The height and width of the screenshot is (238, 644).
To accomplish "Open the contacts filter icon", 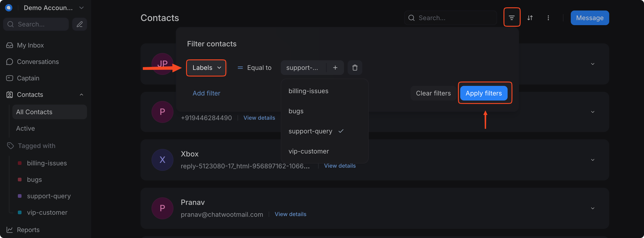I will [511, 18].
